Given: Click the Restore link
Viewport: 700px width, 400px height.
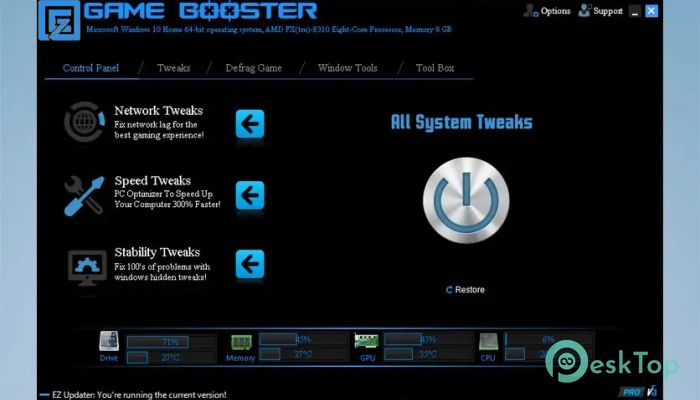Looking at the screenshot, I should 465,290.
